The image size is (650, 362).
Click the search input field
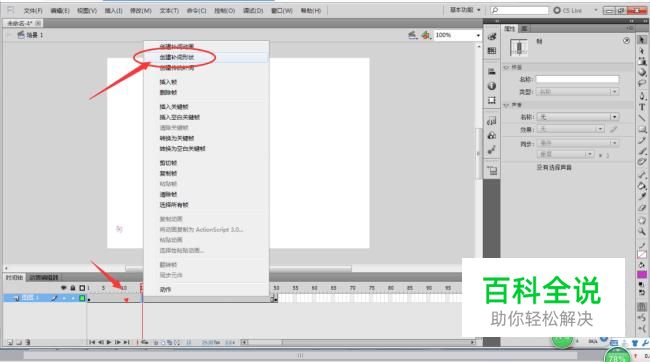coord(519,10)
